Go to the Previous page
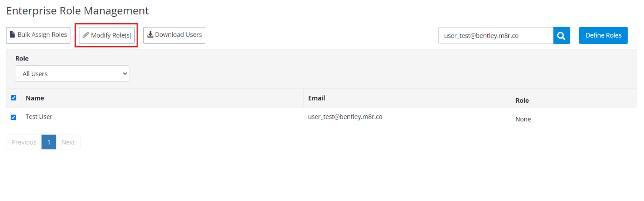Image resolution: width=644 pixels, height=201 pixels. 24,142
